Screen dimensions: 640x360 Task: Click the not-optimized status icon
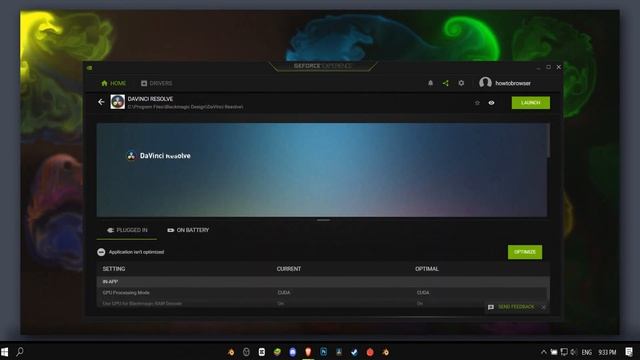(x=101, y=252)
